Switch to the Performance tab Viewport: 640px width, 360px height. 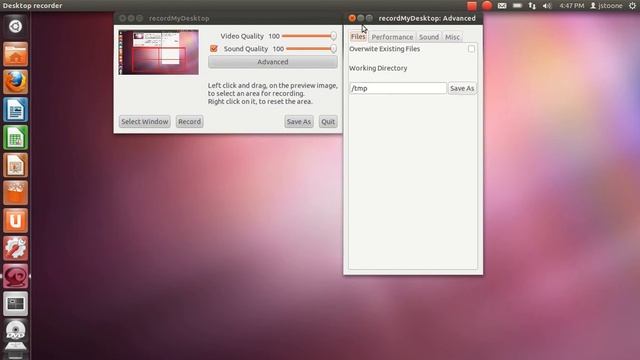(x=392, y=37)
